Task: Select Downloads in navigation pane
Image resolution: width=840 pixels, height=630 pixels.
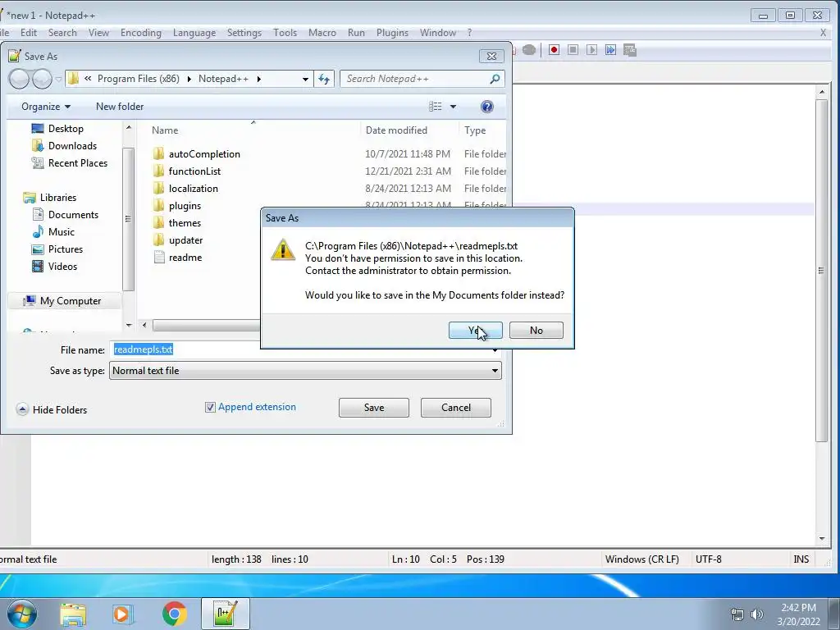Action: pos(72,146)
